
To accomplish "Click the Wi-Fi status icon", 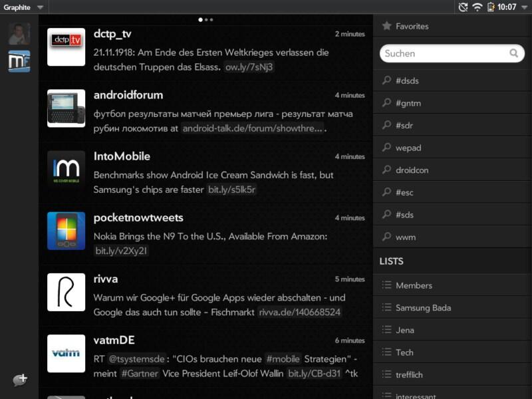I will tap(477, 7).
